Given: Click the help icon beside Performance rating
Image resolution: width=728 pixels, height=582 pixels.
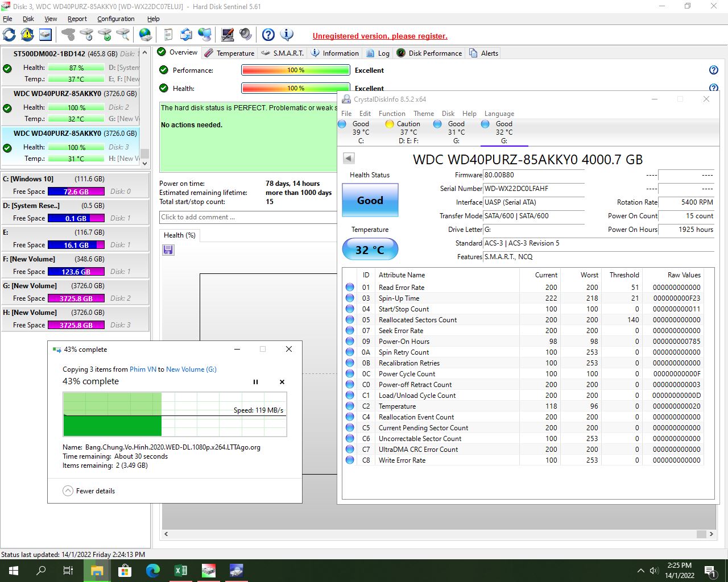Looking at the screenshot, I should [713, 70].
